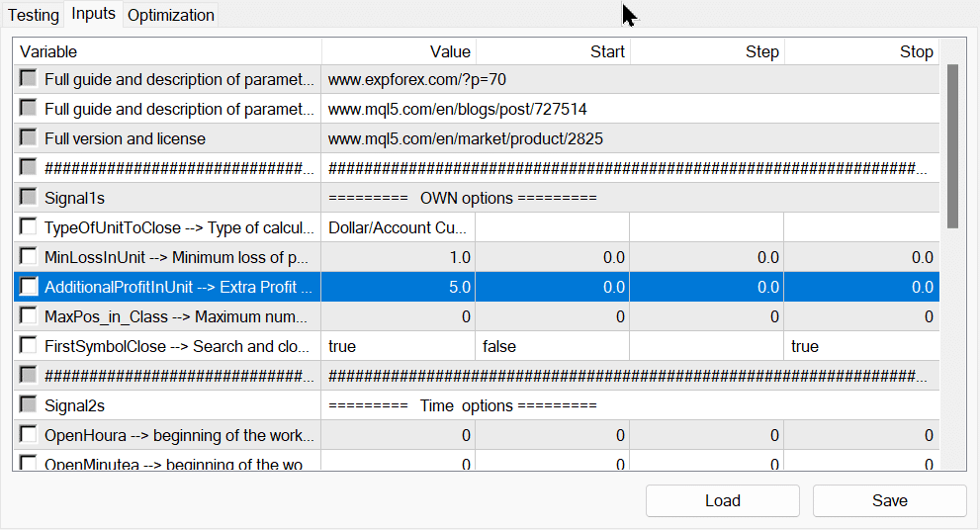Image resolution: width=980 pixels, height=530 pixels.
Task: Click the Save button
Action: click(889, 500)
